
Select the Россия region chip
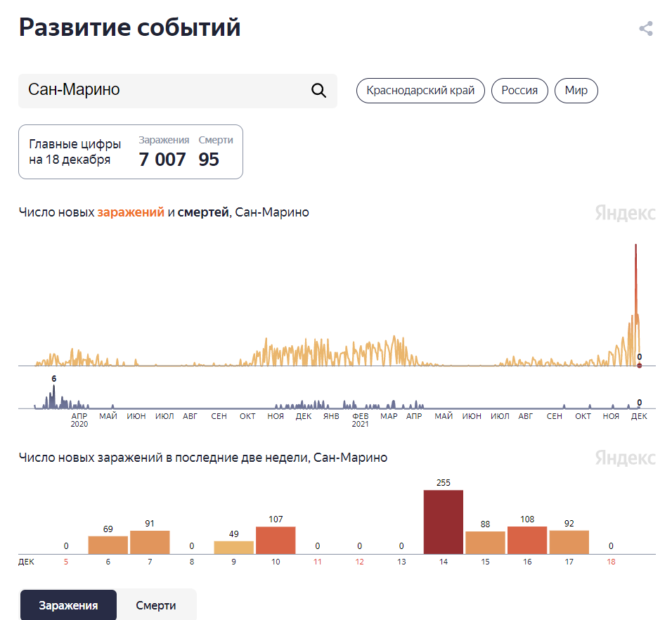pyautogui.click(x=519, y=91)
